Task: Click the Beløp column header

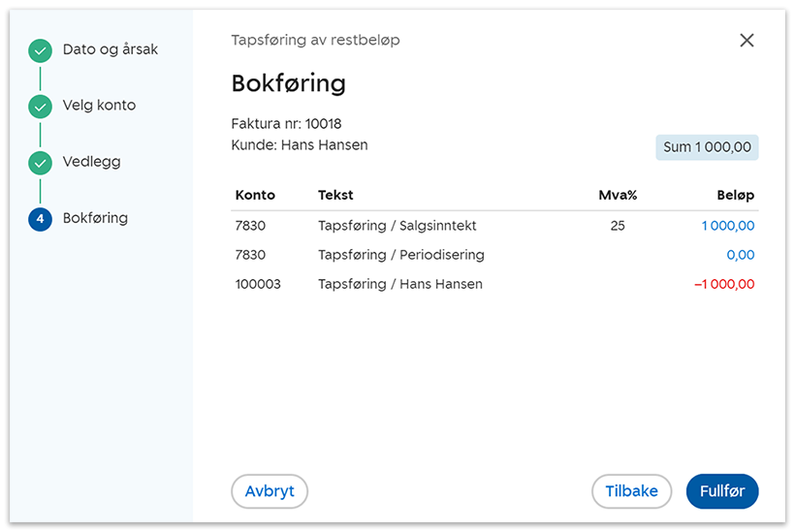Action: pyautogui.click(x=736, y=195)
